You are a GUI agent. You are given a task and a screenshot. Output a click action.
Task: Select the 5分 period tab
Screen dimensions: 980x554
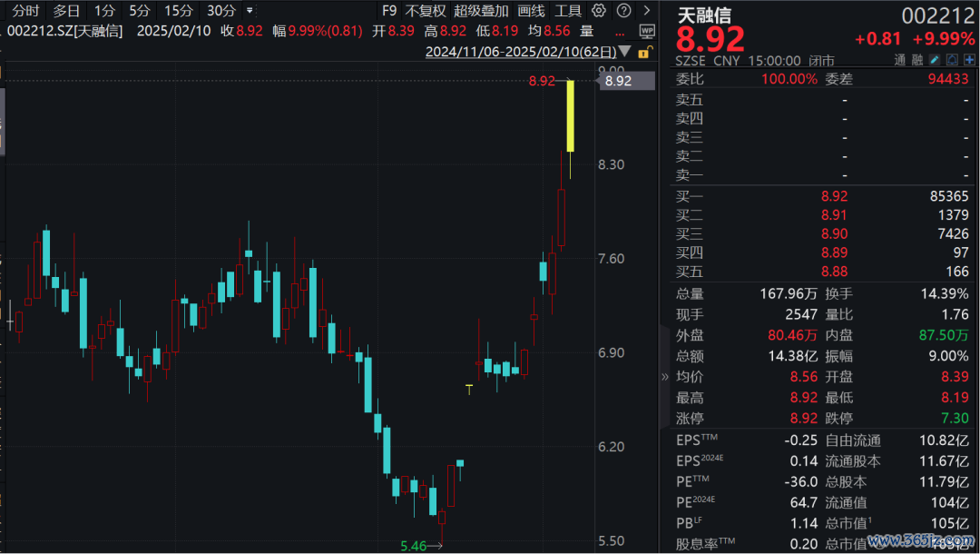pyautogui.click(x=140, y=11)
